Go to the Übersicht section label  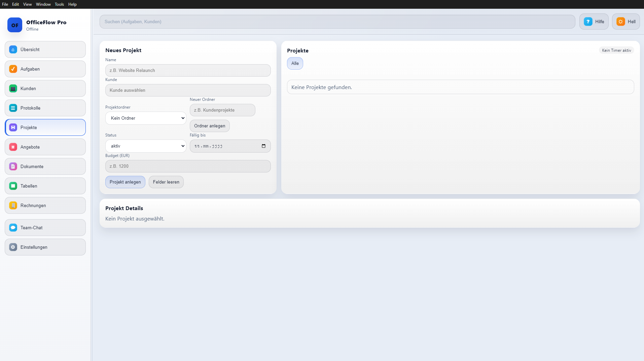coord(30,49)
